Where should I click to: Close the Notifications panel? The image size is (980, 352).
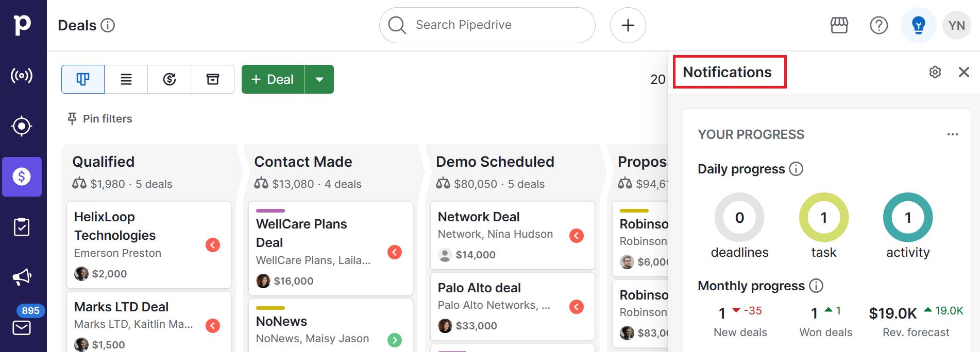click(x=964, y=72)
